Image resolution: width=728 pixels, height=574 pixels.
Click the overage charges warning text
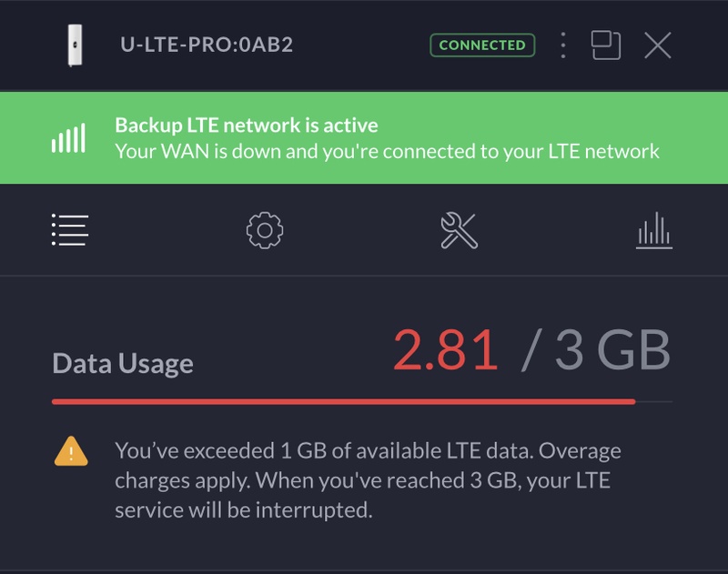coord(368,479)
